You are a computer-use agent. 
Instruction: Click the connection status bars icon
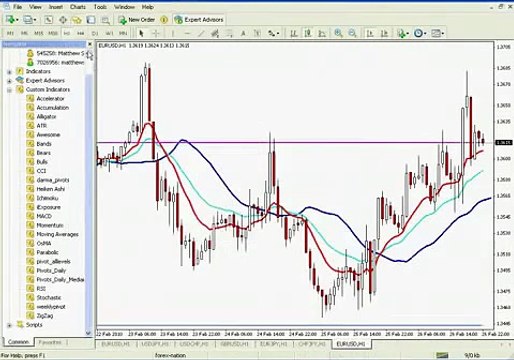(x=442, y=355)
